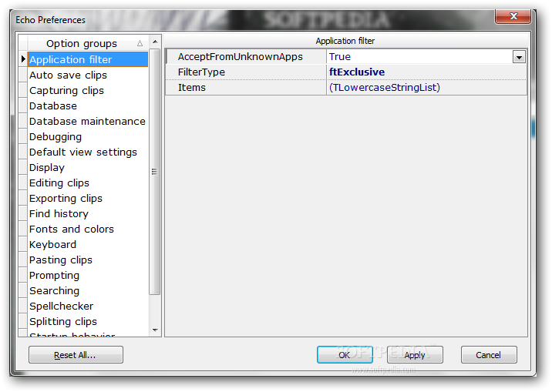The image size is (552, 392).
Task: Select Default view settings group
Action: (88, 152)
